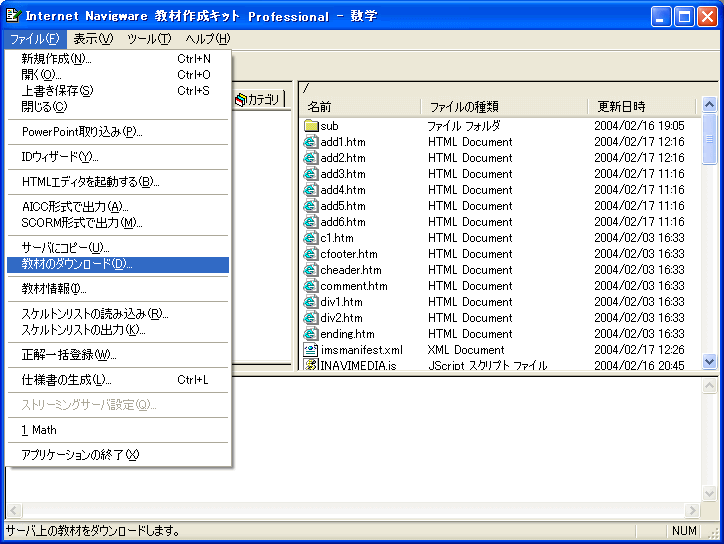This screenshot has width=724, height=544.
Task: Choose 新規作成(N) from the File menu
Action: pos(118,59)
